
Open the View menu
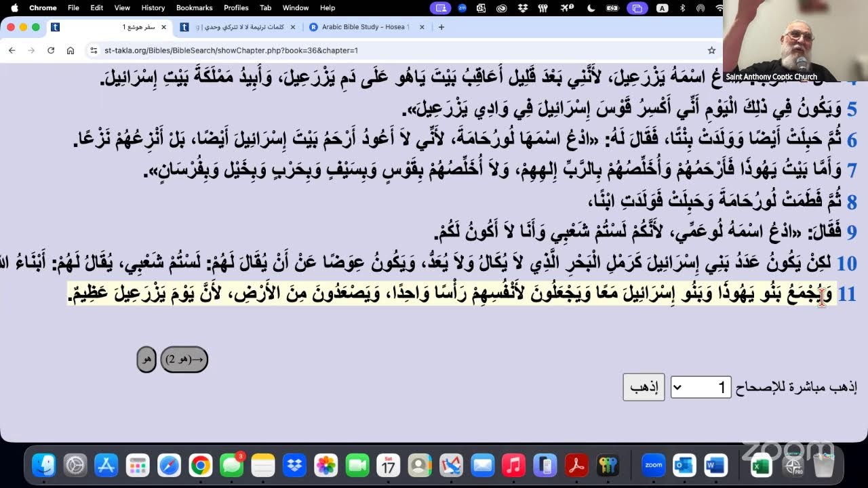tap(122, 8)
